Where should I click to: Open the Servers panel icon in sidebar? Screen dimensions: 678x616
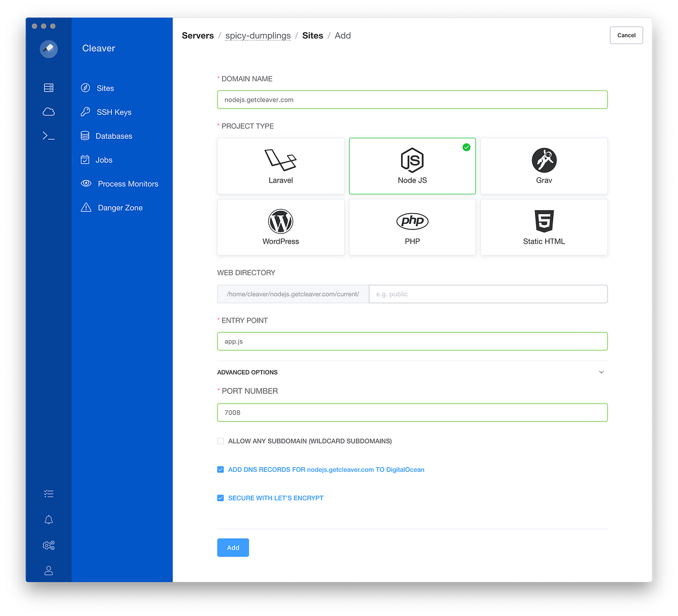click(48, 88)
